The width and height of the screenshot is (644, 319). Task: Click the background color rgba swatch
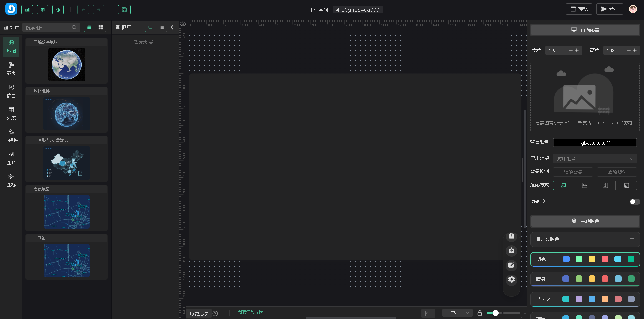pos(595,143)
